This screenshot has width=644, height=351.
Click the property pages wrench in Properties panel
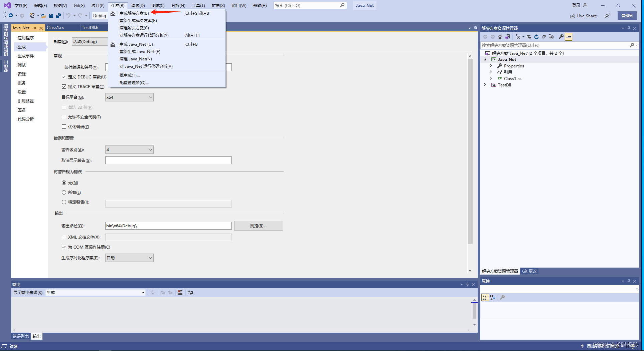502,297
